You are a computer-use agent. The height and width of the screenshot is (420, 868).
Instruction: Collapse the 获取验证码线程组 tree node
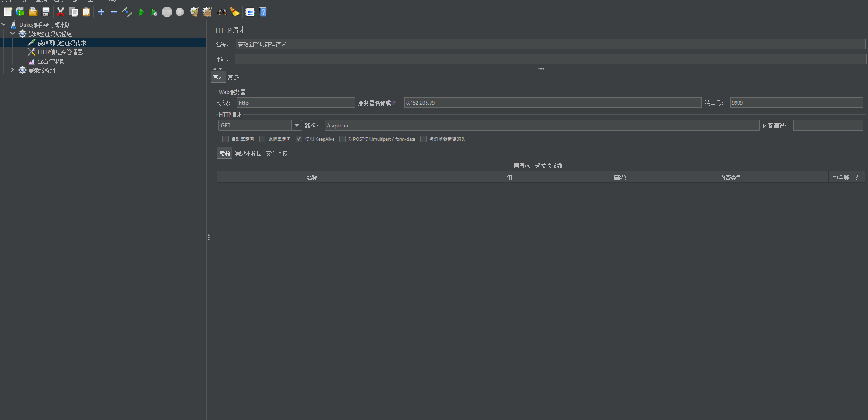point(12,34)
